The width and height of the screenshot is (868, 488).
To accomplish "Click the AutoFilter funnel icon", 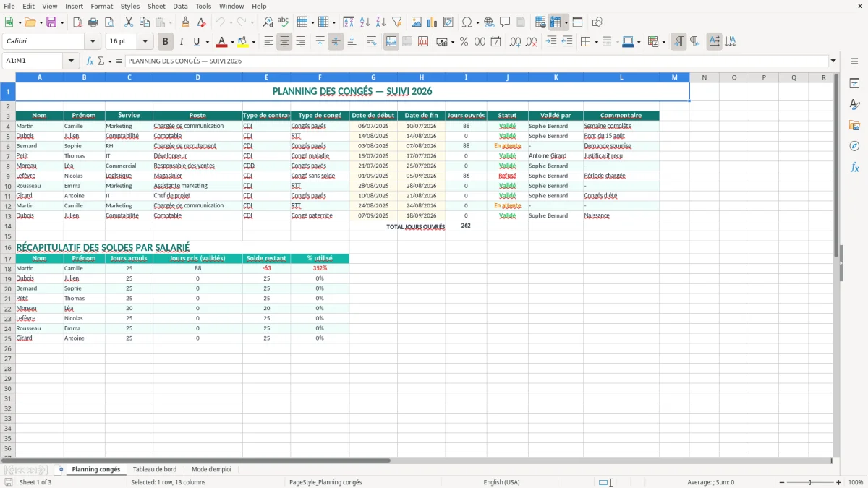I will 397,22.
